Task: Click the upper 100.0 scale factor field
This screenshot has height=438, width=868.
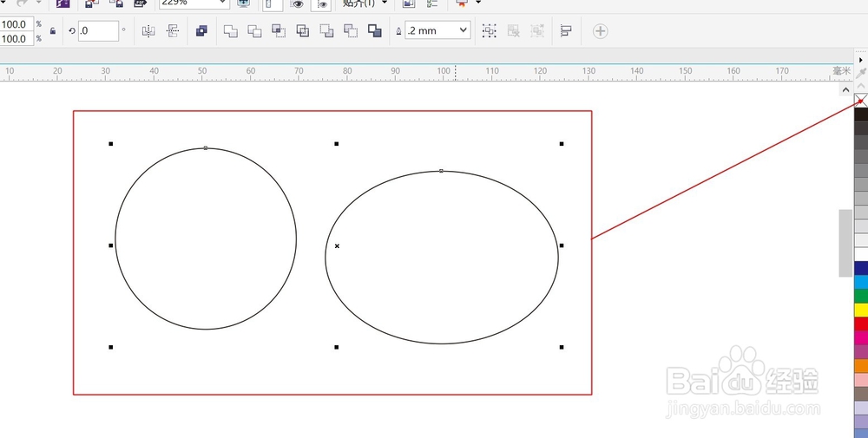Action: (16, 24)
